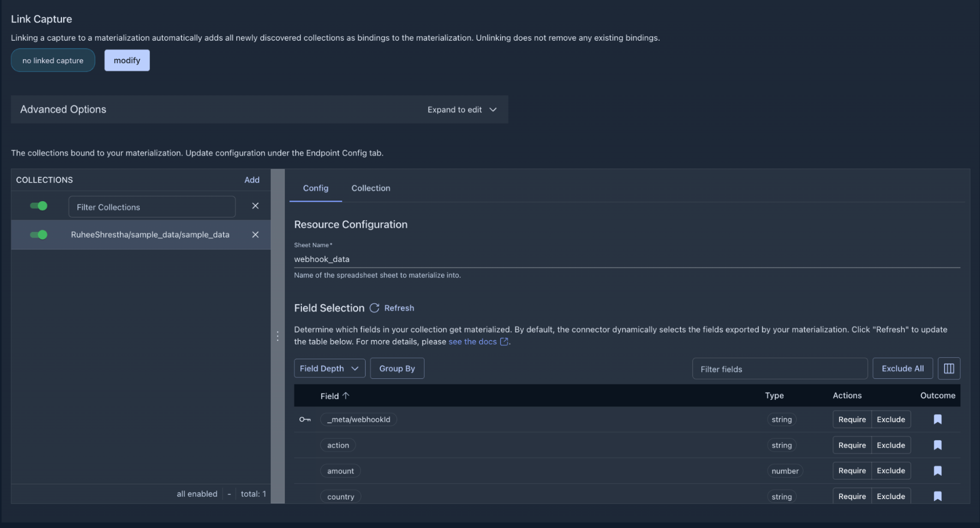The image size is (980, 528).
Task: Exclude the country field
Action: coord(891,496)
